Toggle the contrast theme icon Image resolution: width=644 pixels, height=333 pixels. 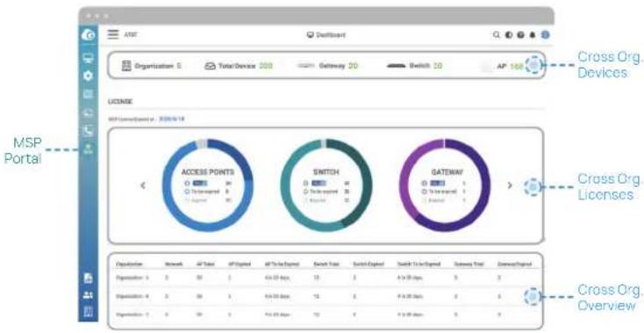tap(509, 35)
